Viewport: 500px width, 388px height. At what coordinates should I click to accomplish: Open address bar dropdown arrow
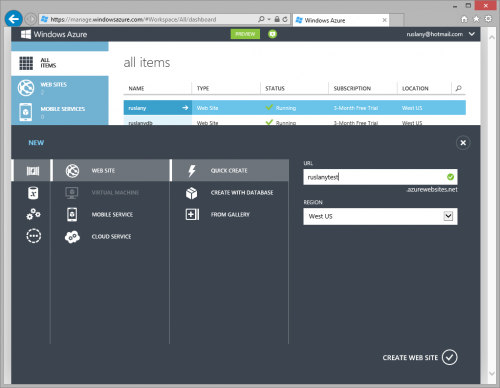(269, 20)
